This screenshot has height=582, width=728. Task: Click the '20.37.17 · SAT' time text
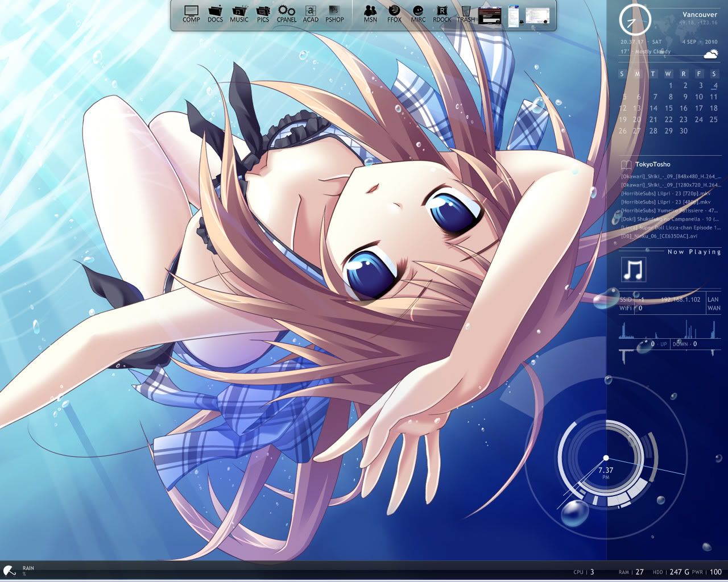[641, 41]
